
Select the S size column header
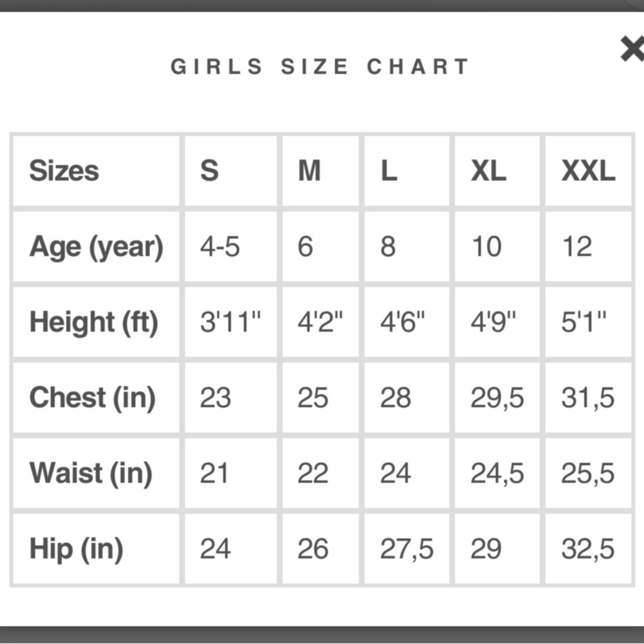[231, 171]
